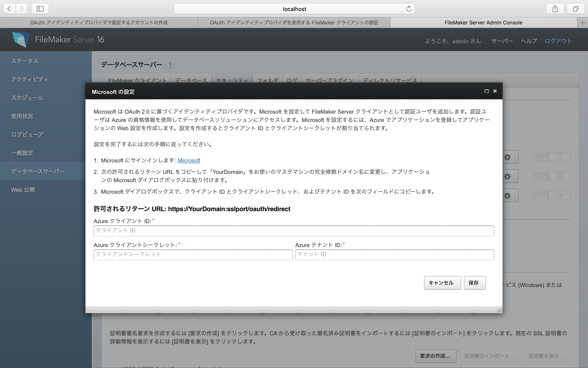Screen dimensions: 588x368
Task: Open the Safari share menu
Action: [555, 9]
